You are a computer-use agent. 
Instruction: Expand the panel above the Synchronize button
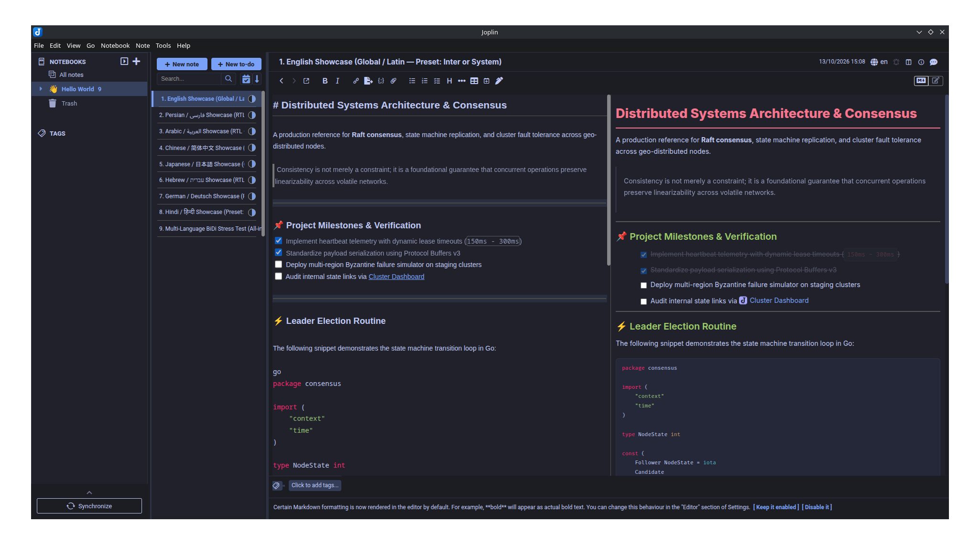89,492
